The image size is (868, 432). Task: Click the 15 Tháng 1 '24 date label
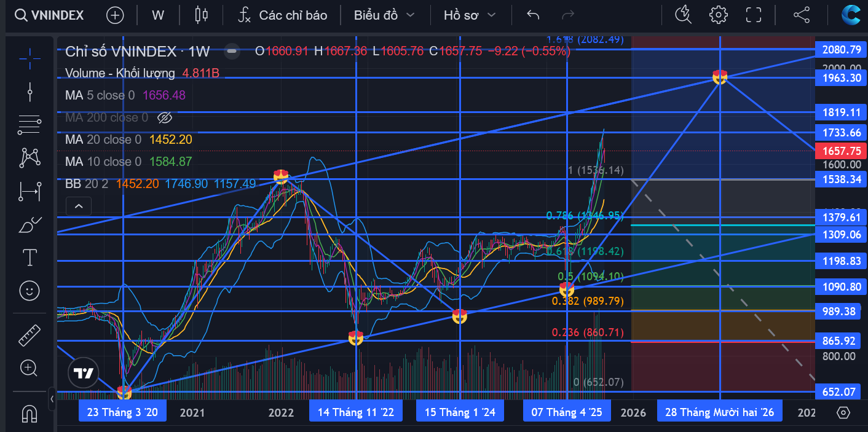(x=460, y=412)
